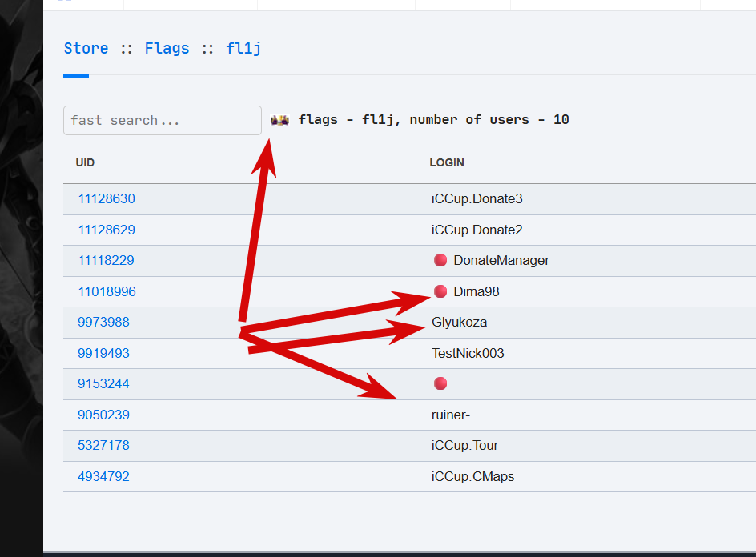The image size is (756, 557).
Task: Select the fl1j breadcrumb item
Action: (243, 48)
